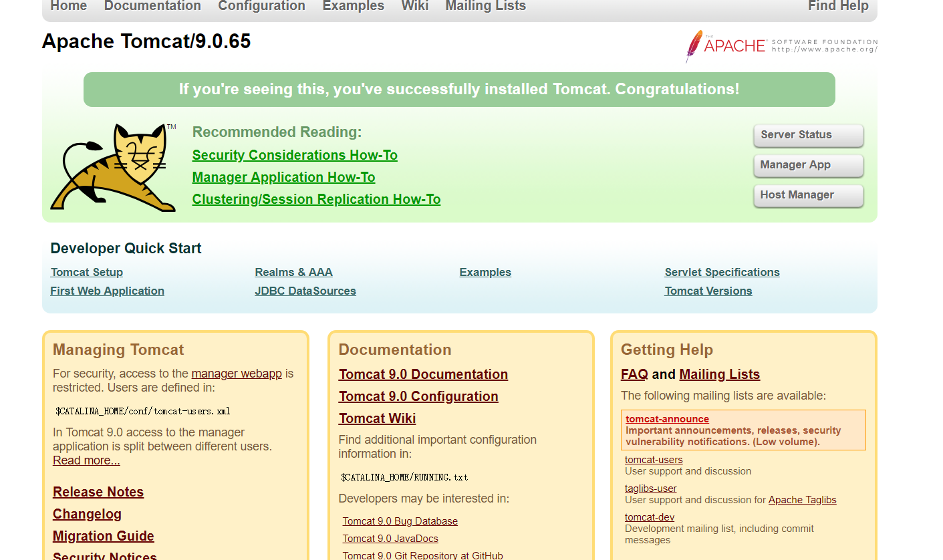Click the Recommended Reading heading
The height and width of the screenshot is (560, 943).
point(277,132)
